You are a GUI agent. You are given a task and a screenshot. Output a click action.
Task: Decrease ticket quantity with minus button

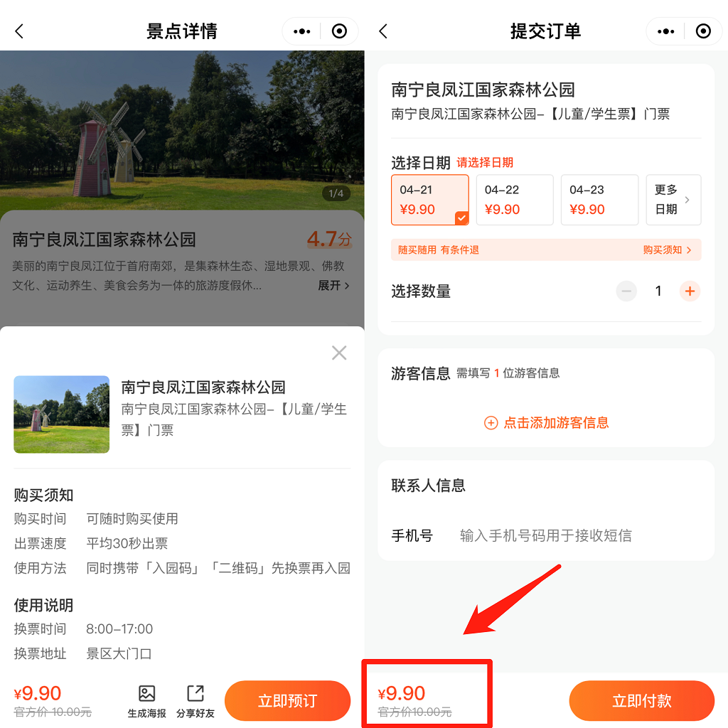tap(626, 291)
